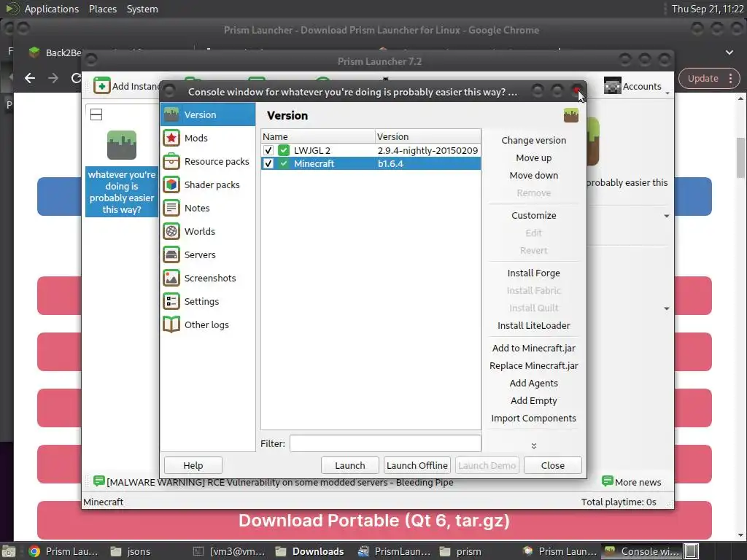
Task: Click the green status icon for Minecraft
Action: [x=284, y=164]
